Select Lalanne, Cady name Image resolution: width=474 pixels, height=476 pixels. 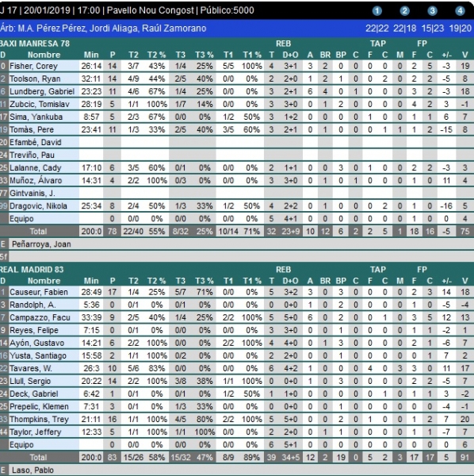click(35, 168)
